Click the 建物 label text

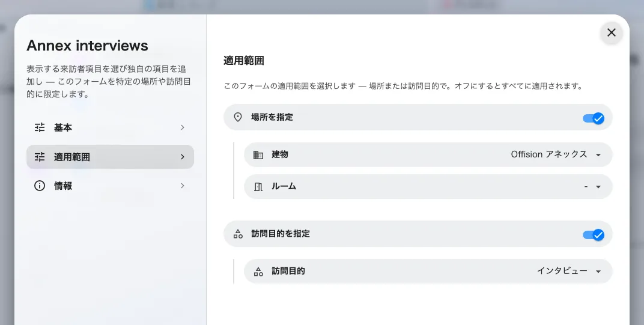pyautogui.click(x=280, y=154)
